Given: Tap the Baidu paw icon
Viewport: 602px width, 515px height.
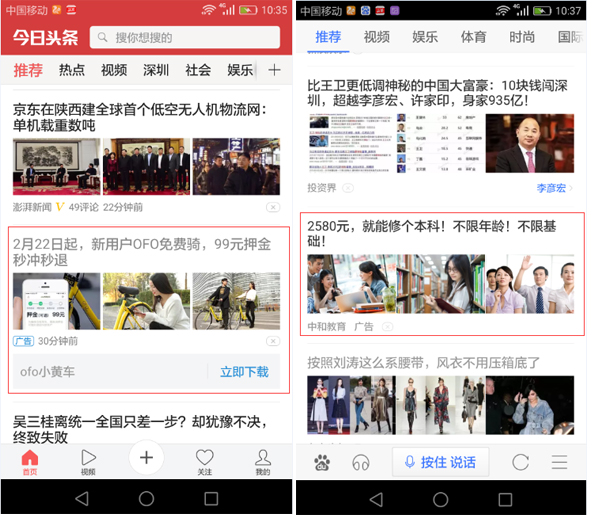Looking at the screenshot, I should 322,462.
